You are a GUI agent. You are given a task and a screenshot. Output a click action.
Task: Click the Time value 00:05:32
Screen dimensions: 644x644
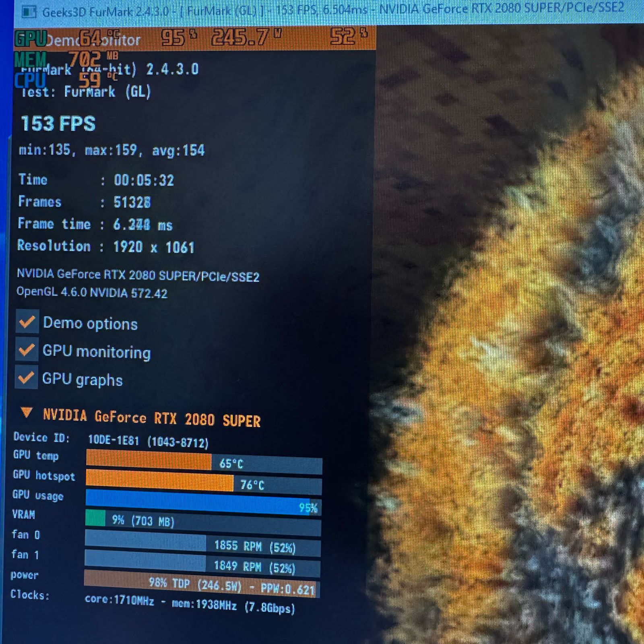coord(144,180)
